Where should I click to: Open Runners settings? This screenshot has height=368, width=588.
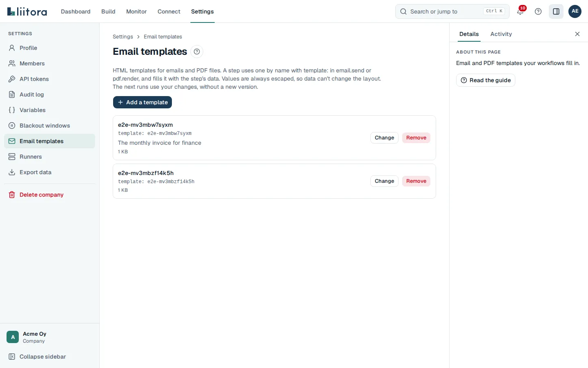(49, 157)
